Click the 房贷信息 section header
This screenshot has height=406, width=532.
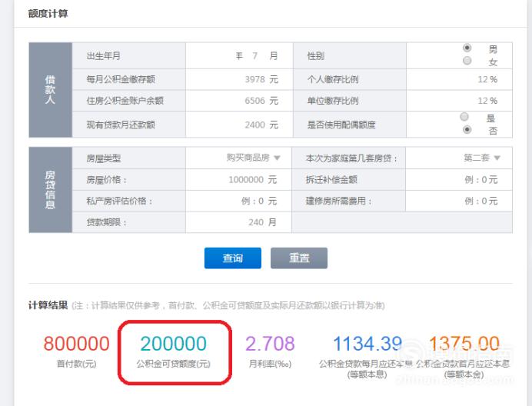click(50, 190)
